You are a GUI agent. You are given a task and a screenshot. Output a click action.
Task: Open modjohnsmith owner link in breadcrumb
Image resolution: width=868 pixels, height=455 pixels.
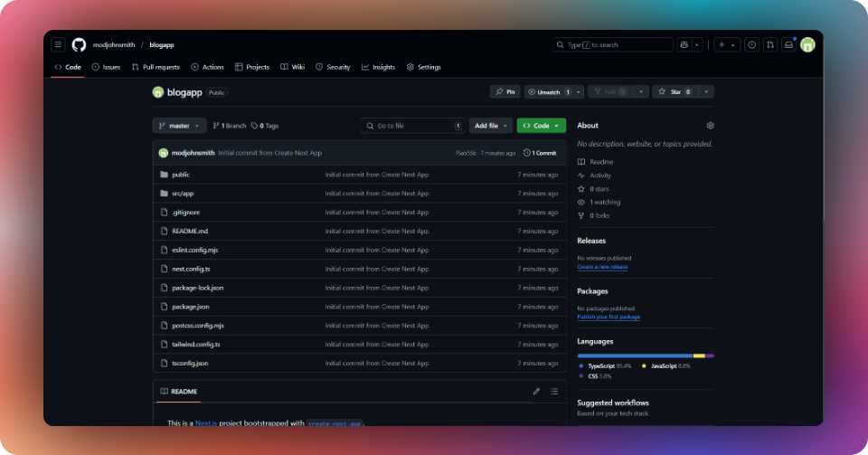click(114, 45)
